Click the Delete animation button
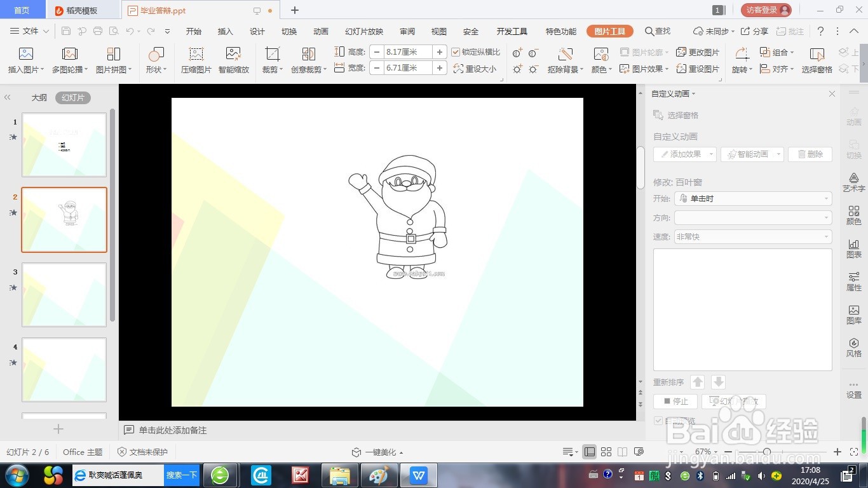Screen dimensions: 868x488 click(810, 154)
